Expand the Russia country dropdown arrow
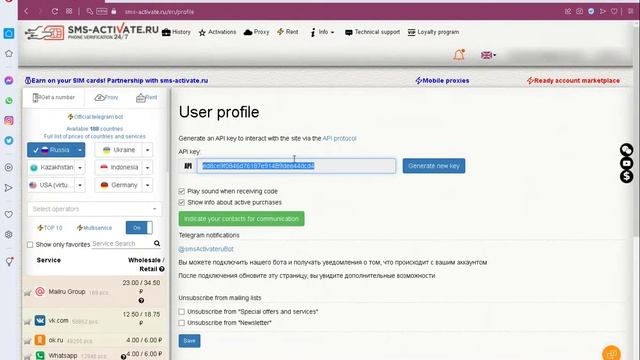The image size is (640, 360). (x=80, y=150)
